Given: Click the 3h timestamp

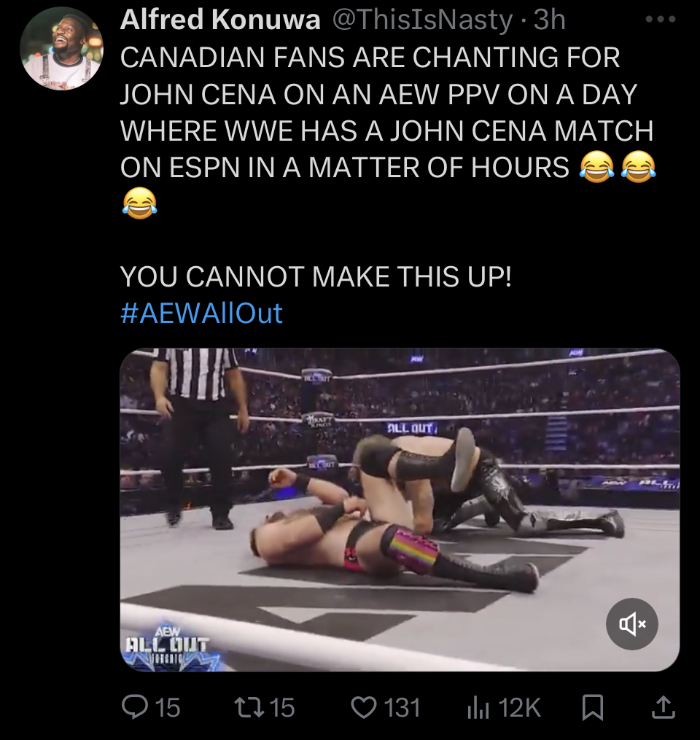Looking at the screenshot, I should (549, 20).
